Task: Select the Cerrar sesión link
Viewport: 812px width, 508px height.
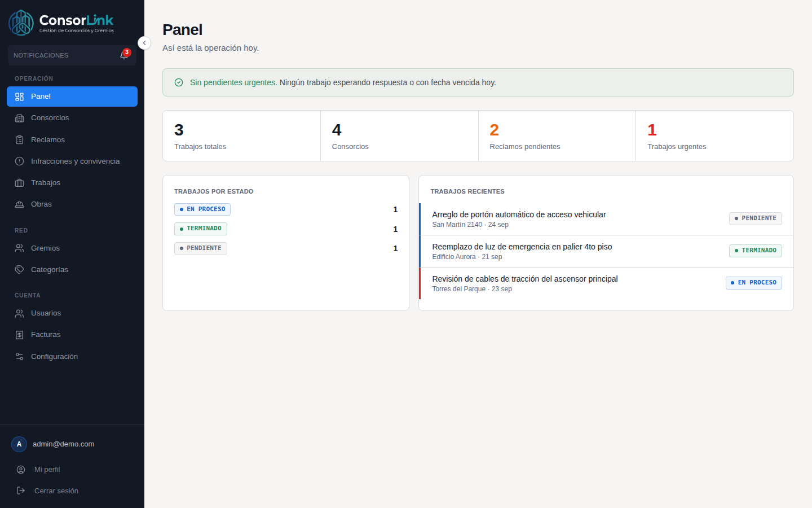Action: 72,491
